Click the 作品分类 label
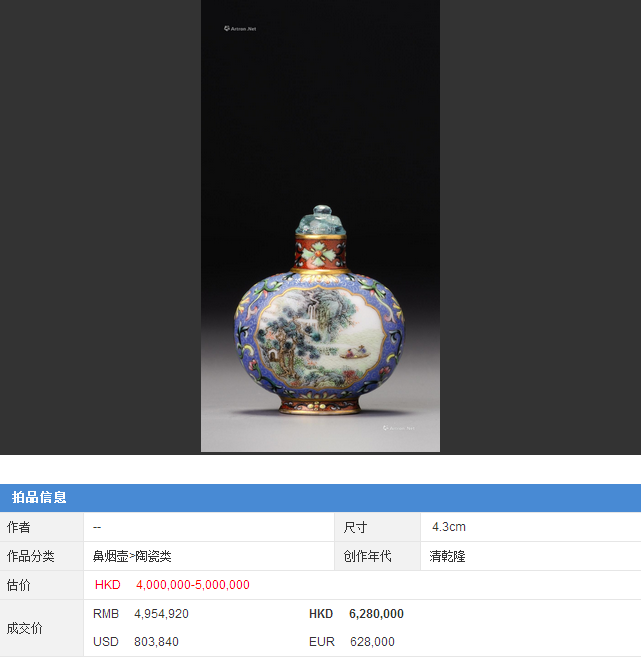 [31, 556]
